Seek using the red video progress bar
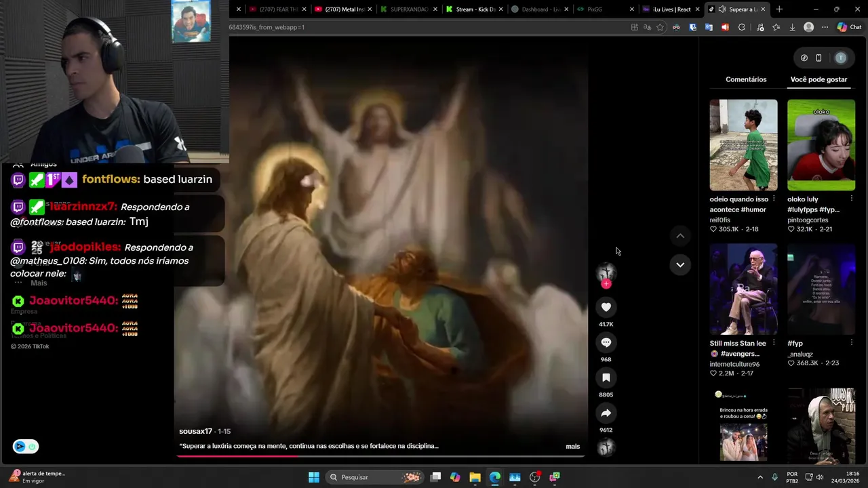 380,456
